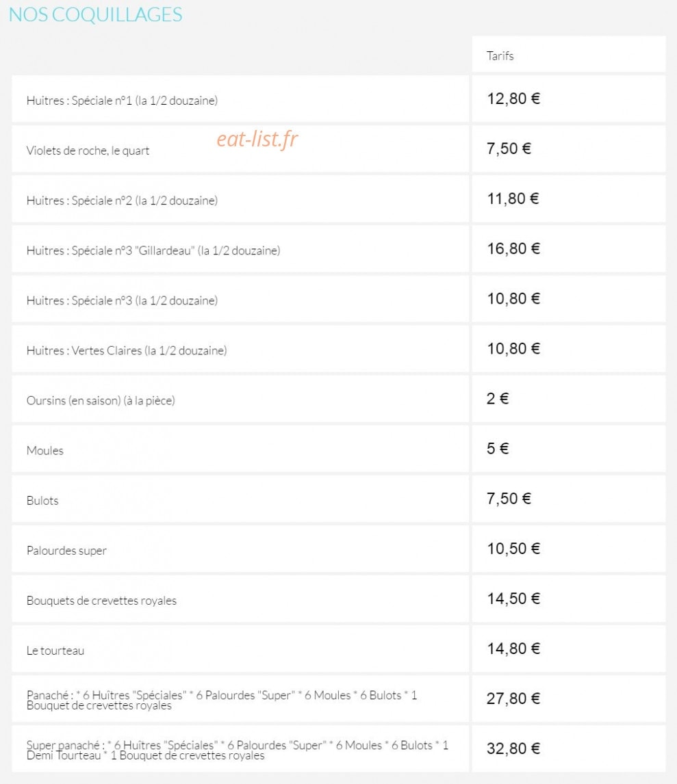The image size is (677, 784).
Task: Click the Bulots row label
Action: pos(42,501)
